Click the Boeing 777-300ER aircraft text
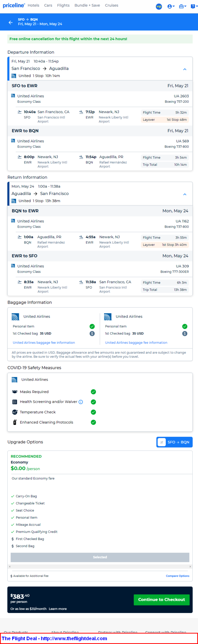The height and width of the screenshot is (644, 198). [x=175, y=272]
